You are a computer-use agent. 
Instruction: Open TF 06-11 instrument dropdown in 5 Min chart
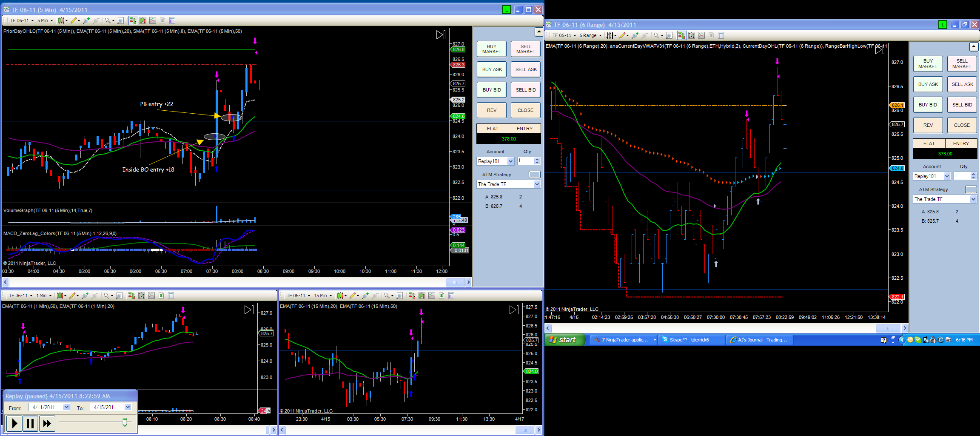coord(22,20)
